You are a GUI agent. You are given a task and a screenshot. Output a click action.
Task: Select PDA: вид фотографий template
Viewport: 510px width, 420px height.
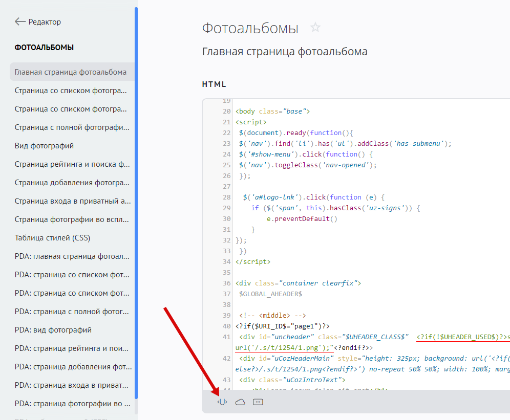pyautogui.click(x=53, y=330)
